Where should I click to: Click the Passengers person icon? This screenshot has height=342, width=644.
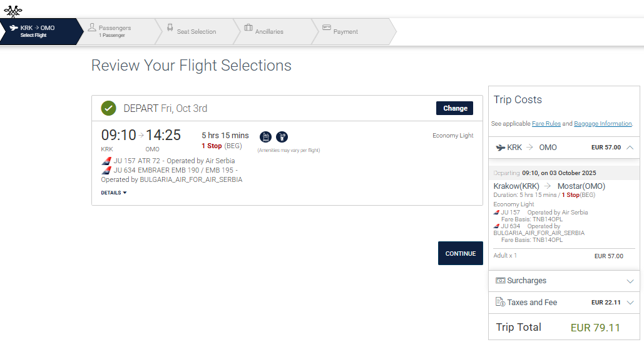pyautogui.click(x=92, y=27)
